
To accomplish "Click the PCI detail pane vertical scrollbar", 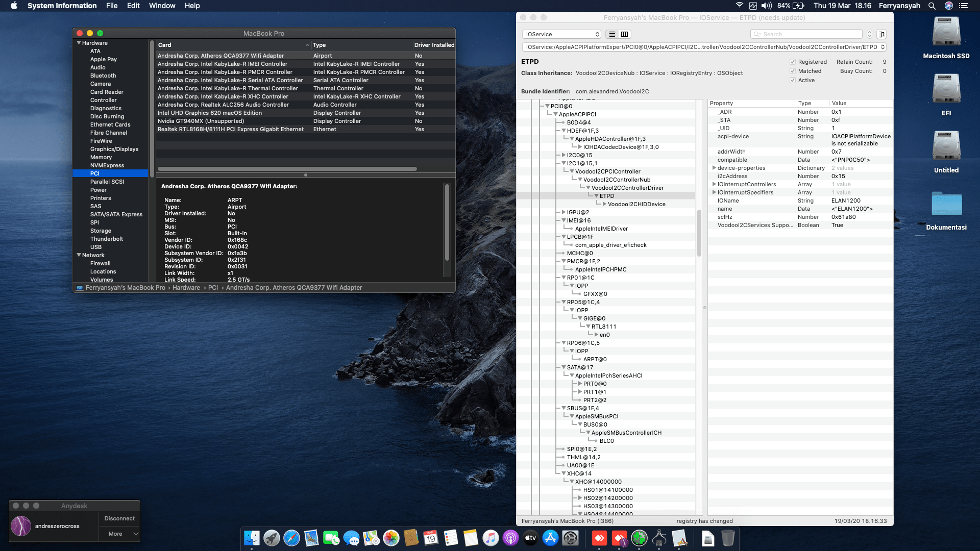I will coord(447,222).
